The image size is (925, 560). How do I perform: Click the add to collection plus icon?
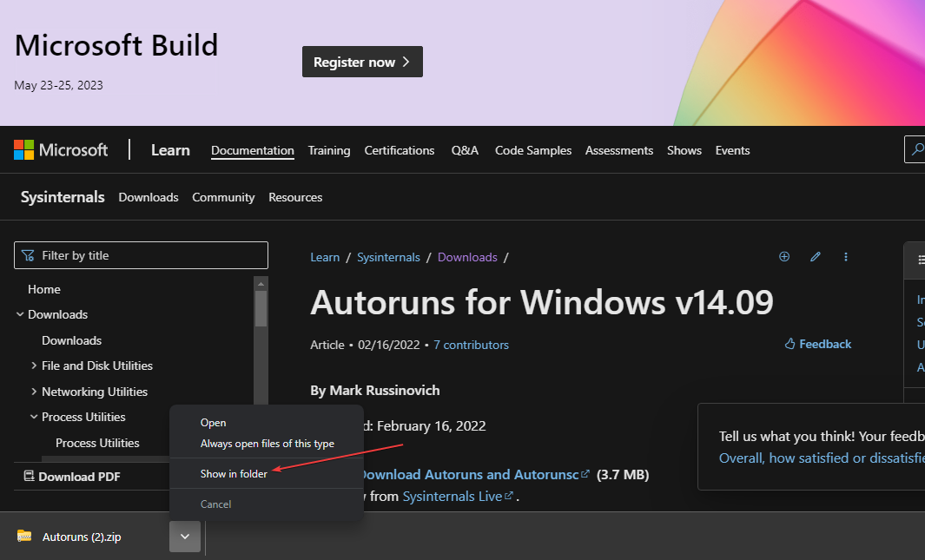[x=784, y=256]
